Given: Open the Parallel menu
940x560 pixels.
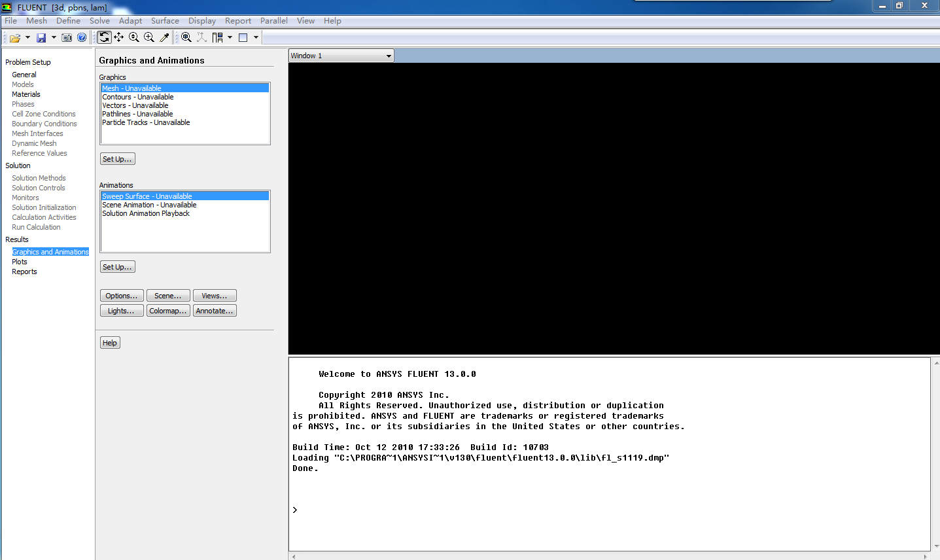Looking at the screenshot, I should click(x=274, y=21).
